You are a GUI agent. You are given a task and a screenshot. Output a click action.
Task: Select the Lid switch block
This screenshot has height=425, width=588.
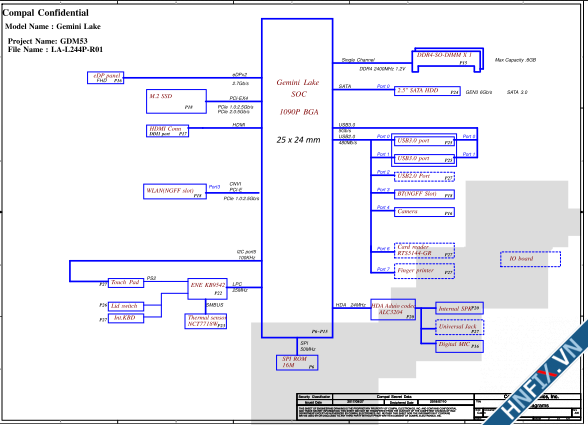126,306
